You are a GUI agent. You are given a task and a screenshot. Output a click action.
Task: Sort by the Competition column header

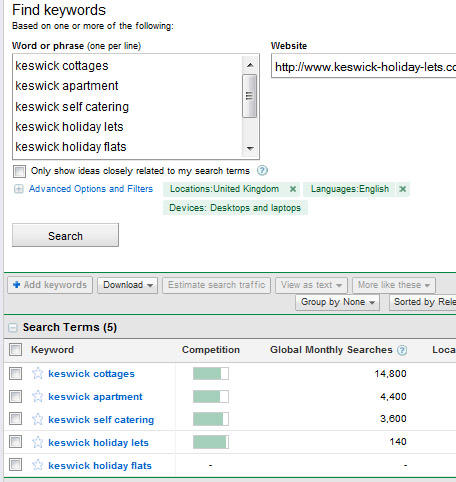point(211,350)
